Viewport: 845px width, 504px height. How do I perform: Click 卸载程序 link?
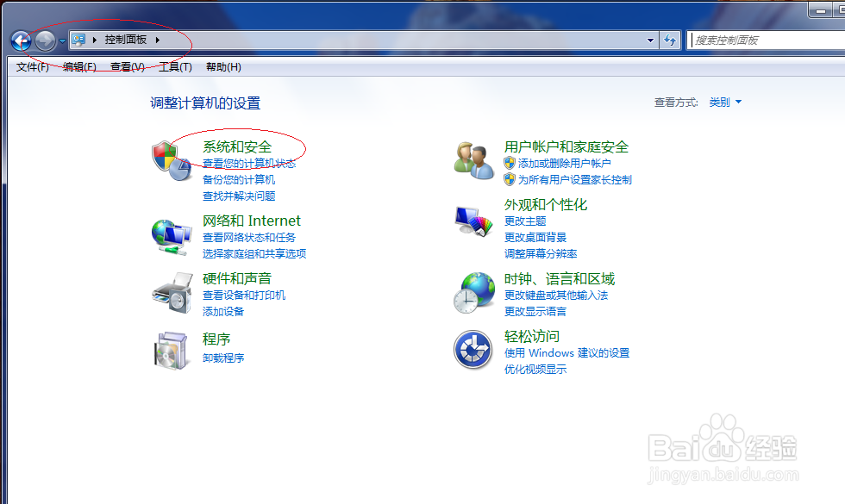(223, 358)
